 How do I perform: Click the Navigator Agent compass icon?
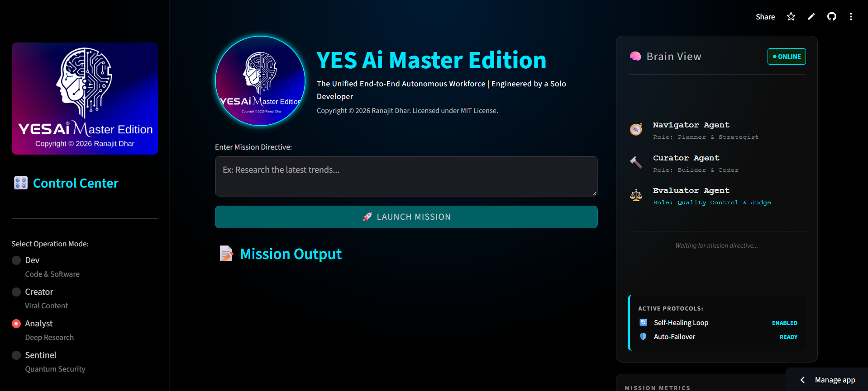[x=636, y=130]
